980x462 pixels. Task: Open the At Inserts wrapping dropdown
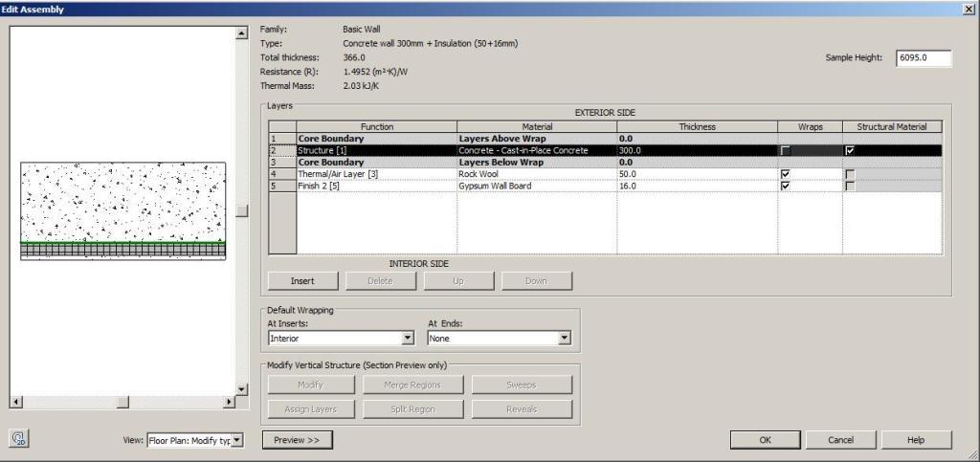(x=408, y=339)
